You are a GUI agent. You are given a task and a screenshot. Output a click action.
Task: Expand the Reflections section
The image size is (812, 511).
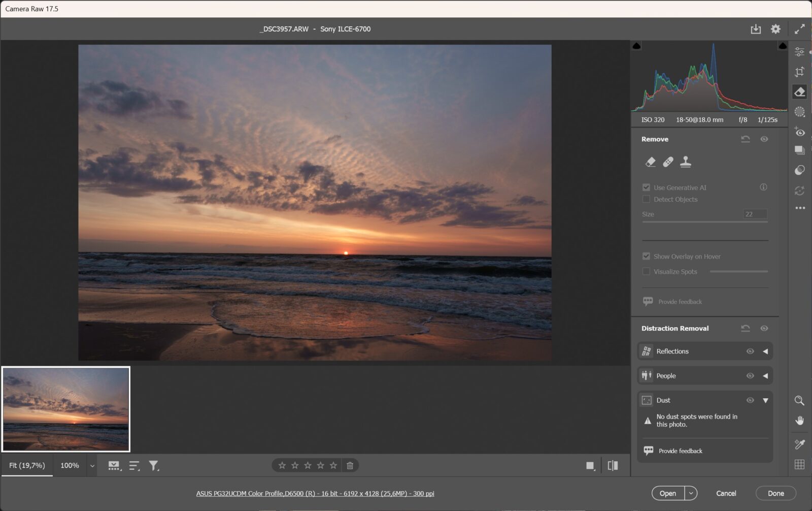[765, 351]
